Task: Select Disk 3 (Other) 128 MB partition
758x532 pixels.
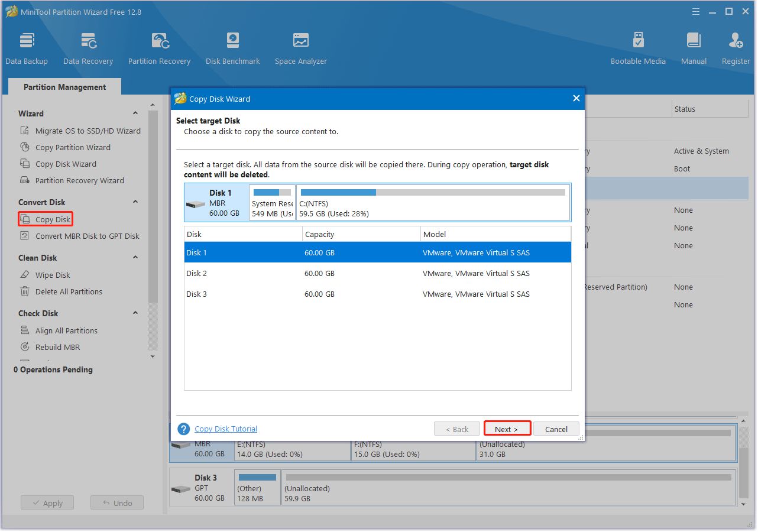Action: click(x=257, y=488)
